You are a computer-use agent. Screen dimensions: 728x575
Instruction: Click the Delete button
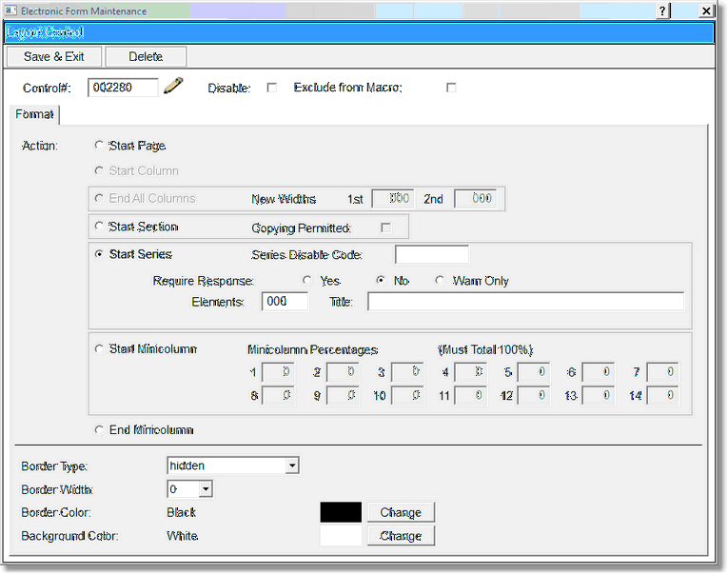(x=146, y=57)
